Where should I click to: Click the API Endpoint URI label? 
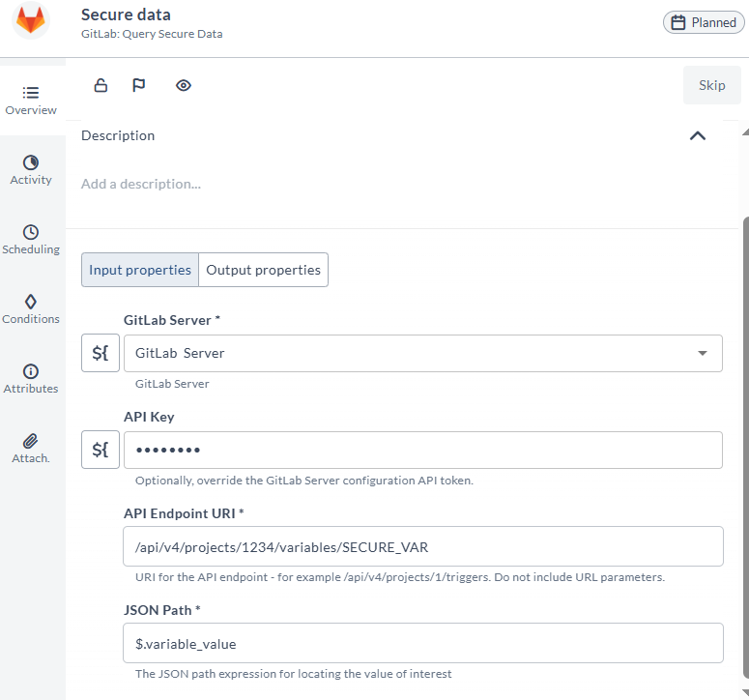tap(184, 513)
